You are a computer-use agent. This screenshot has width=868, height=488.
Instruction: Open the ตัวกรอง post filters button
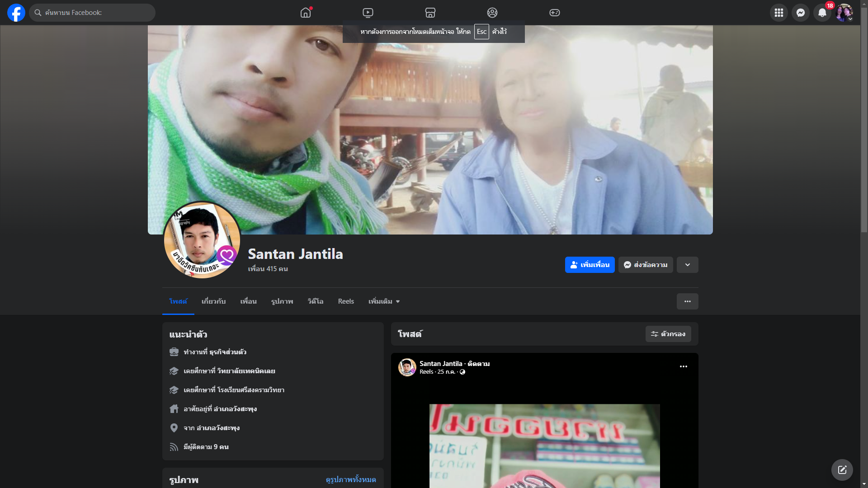coord(668,334)
